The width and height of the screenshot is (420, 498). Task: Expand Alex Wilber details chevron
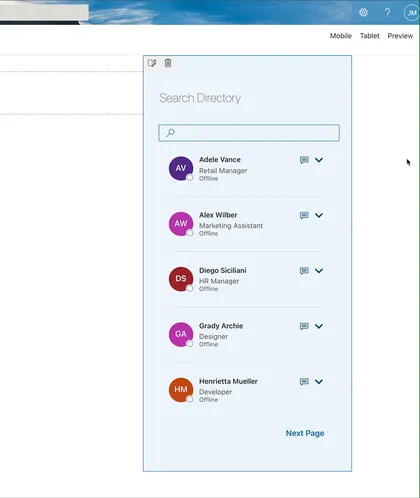[x=319, y=215]
